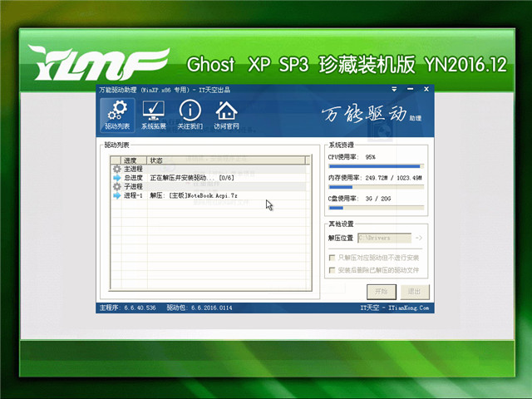Select the 进程-1 arrow icon row
Screen dimensions: 532x399
[116, 196]
